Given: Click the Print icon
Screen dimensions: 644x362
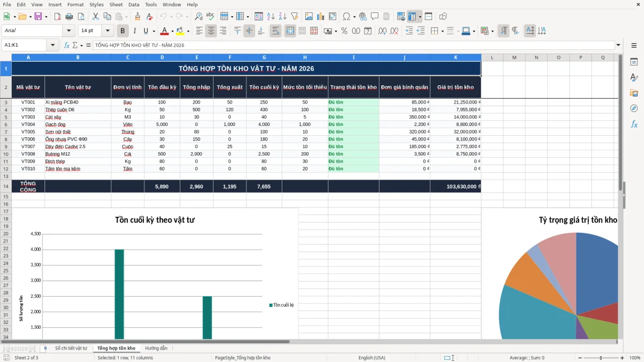Looking at the screenshot, I should pos(69,17).
